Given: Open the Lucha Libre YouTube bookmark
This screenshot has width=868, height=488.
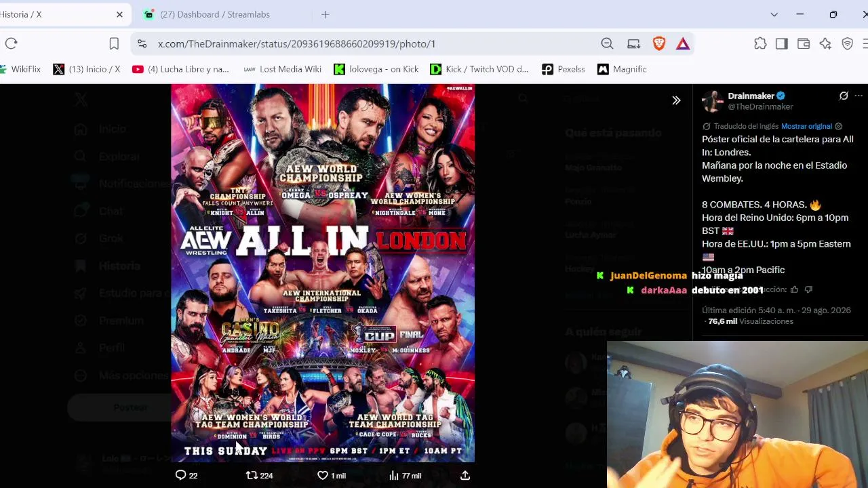Looking at the screenshot, I should pyautogui.click(x=181, y=69).
